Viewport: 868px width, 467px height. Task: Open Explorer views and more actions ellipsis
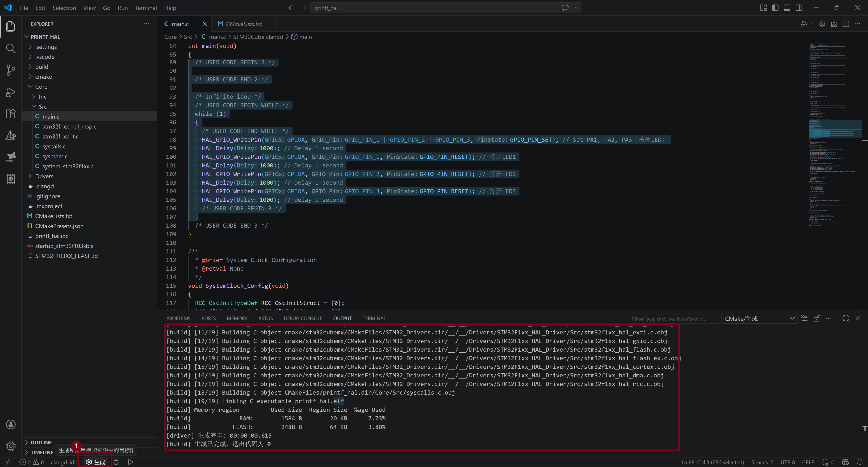(x=146, y=24)
